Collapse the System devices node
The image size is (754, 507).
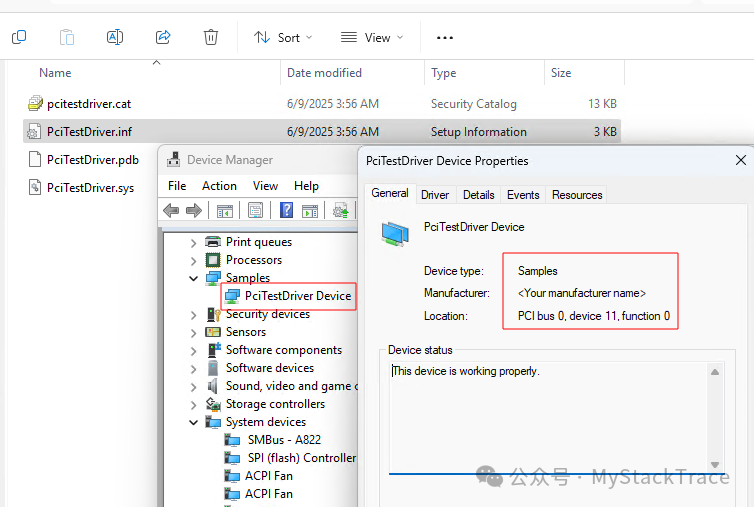point(193,423)
